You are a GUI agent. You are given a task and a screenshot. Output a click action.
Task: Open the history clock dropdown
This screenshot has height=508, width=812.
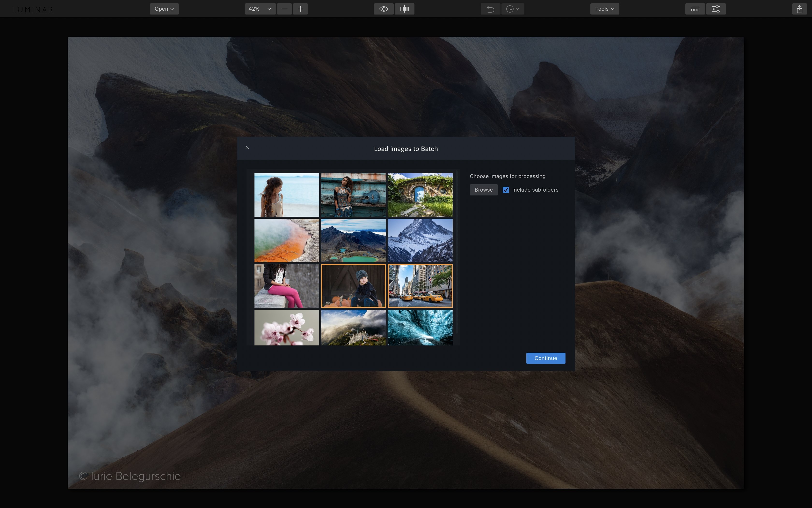point(513,9)
